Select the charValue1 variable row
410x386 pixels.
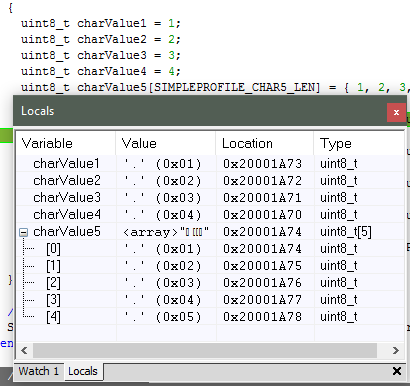click(x=210, y=164)
